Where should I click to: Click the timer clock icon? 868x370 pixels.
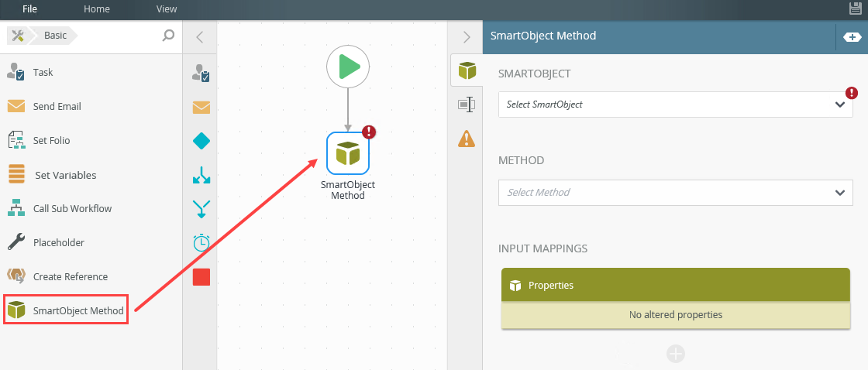coord(201,243)
